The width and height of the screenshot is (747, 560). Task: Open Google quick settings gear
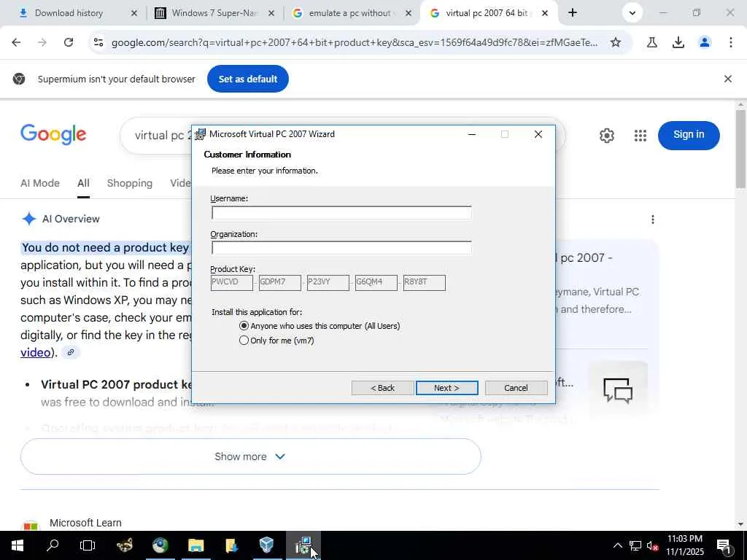[x=606, y=135]
